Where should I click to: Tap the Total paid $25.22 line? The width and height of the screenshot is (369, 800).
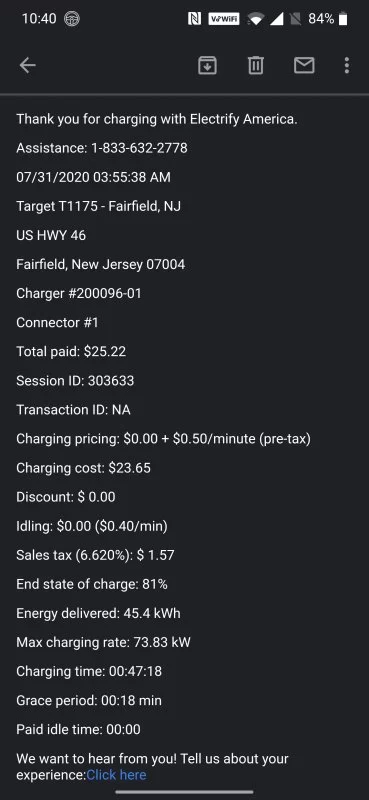[71, 352]
